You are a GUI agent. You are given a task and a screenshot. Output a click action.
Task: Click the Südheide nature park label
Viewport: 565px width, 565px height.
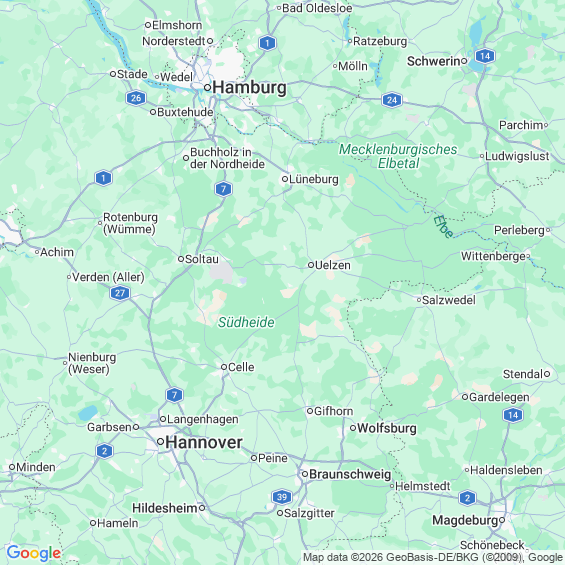pyautogui.click(x=246, y=322)
